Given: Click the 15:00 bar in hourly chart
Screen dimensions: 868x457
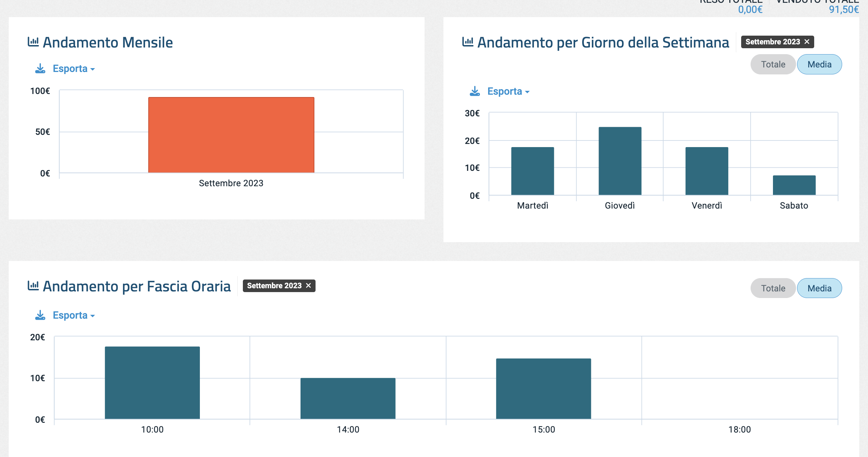Looking at the screenshot, I should [543, 389].
